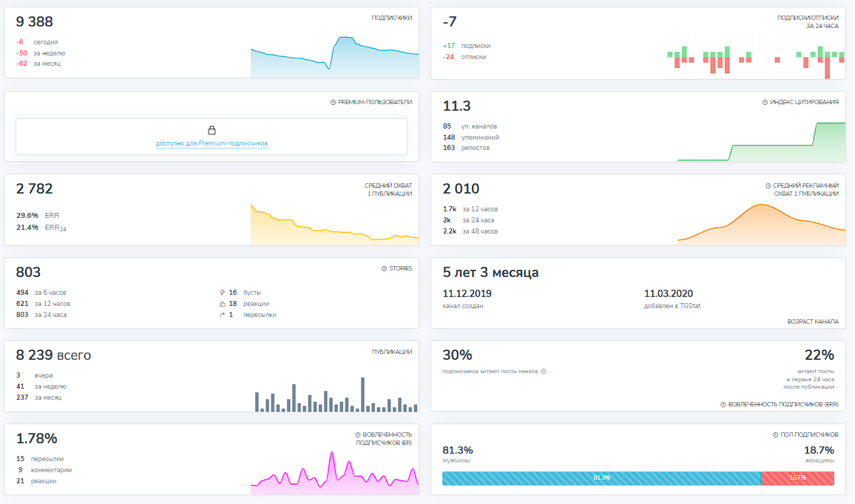Click the '+17 подписки' row
The height and width of the screenshot is (504, 855).
coord(467,46)
